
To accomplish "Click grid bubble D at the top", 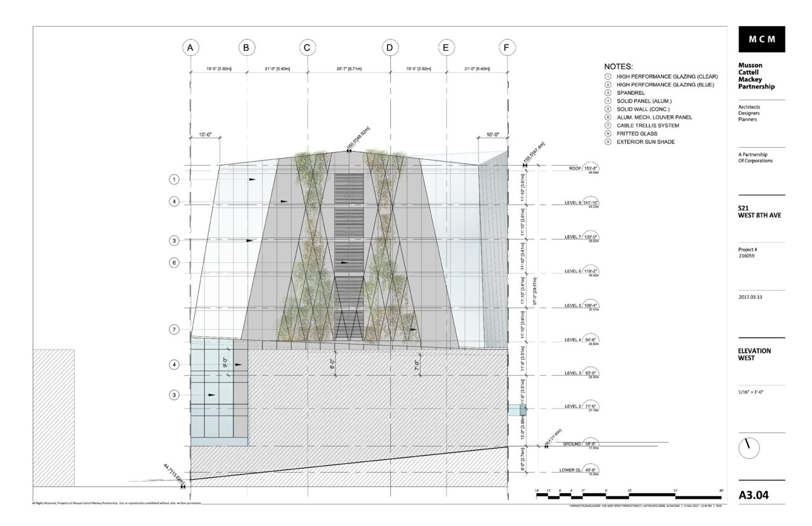I will [390, 47].
